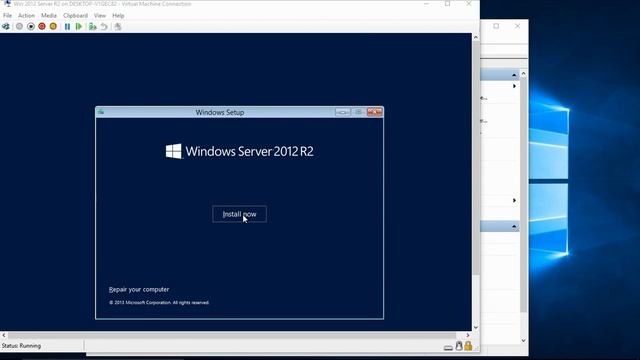Screen dimensions: 640x360
Task: Create a checkpoint using the toolbar icon
Action: click(93, 27)
